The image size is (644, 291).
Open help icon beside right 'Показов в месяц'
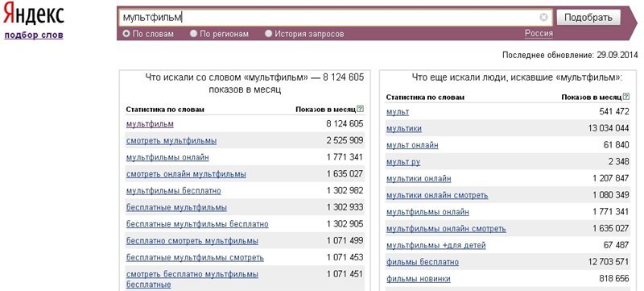(626, 97)
